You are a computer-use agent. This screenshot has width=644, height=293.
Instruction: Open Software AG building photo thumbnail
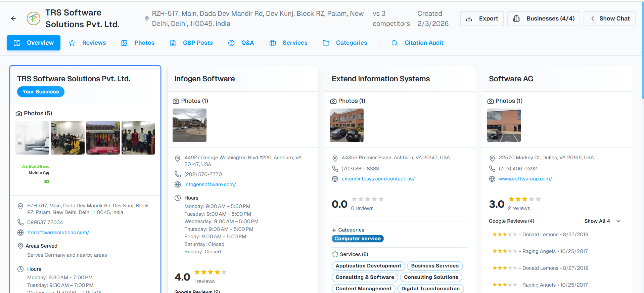pyautogui.click(x=504, y=125)
